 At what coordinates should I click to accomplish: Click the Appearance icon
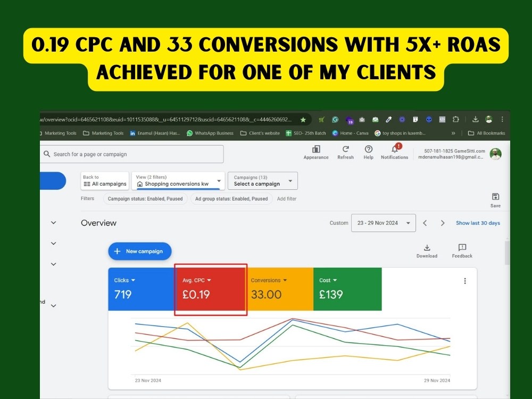tap(316, 152)
